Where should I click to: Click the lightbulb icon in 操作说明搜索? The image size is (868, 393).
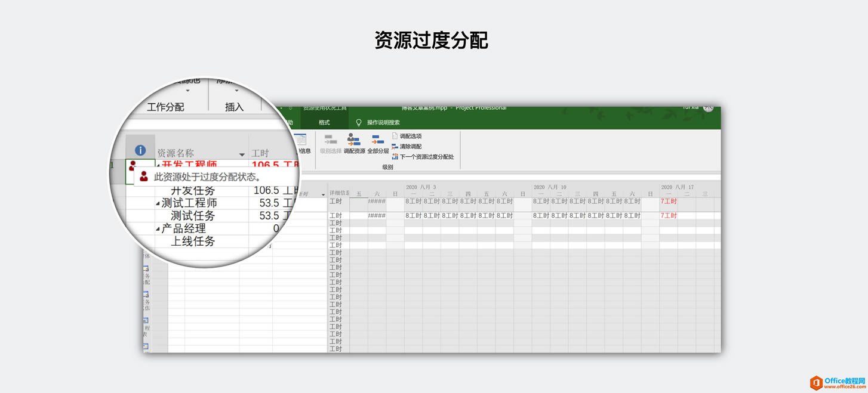point(359,122)
